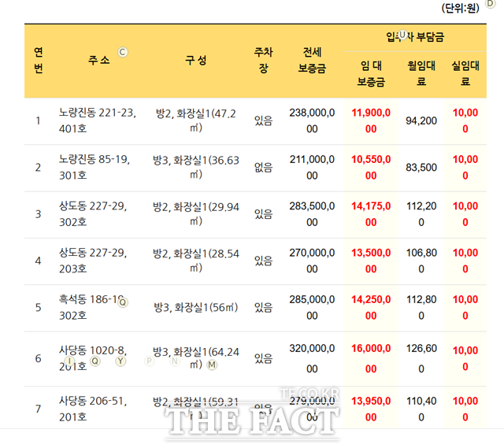Viewport: 504px width, 448px height.
Task: Click the '임대 보증금' sub-header
Action: (x=371, y=74)
